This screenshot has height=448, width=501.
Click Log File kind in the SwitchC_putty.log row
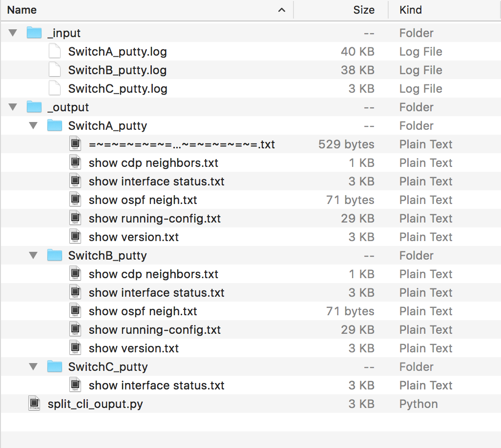pos(421,89)
